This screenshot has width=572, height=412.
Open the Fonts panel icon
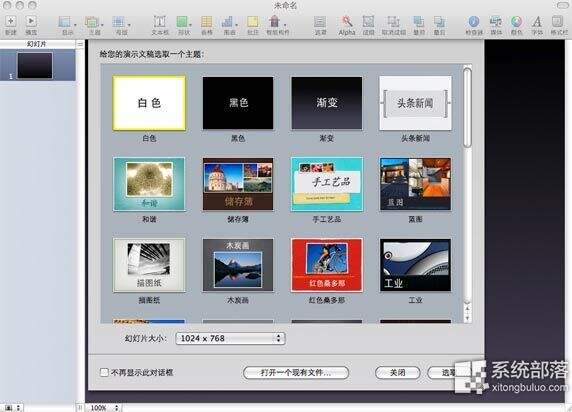537,22
